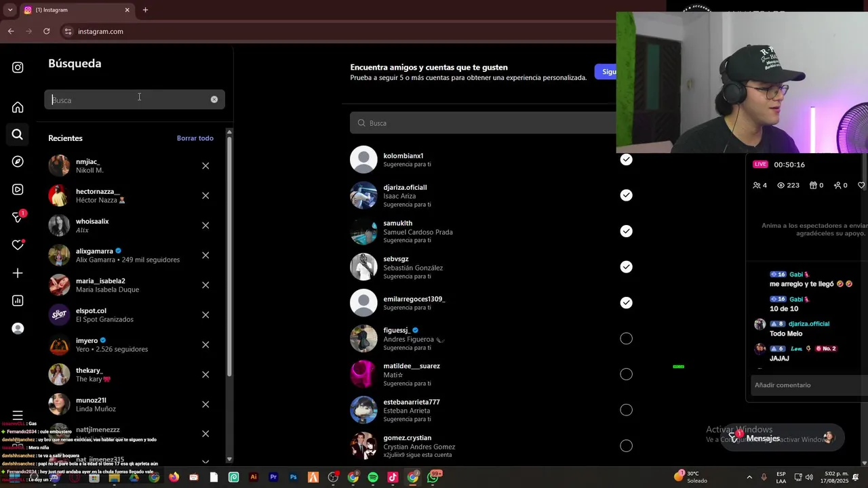Remove thekary_ from recent searches
The image size is (868, 488).
(x=205, y=374)
